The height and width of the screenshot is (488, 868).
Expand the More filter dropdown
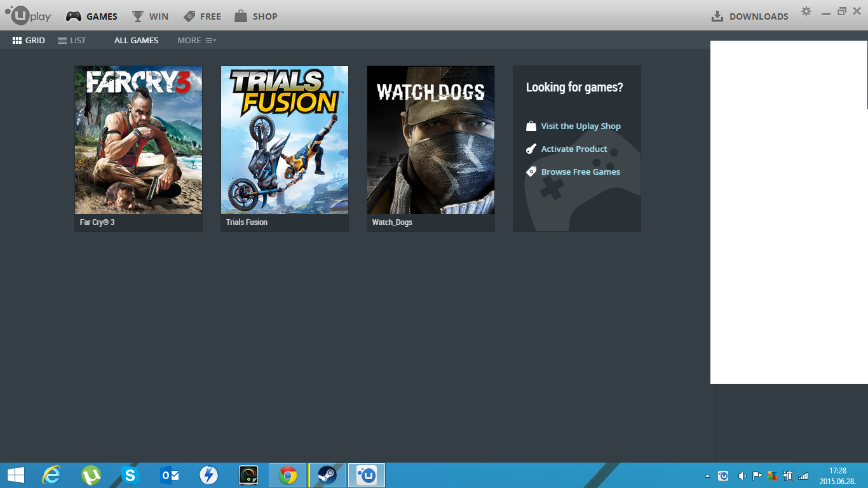(x=196, y=40)
